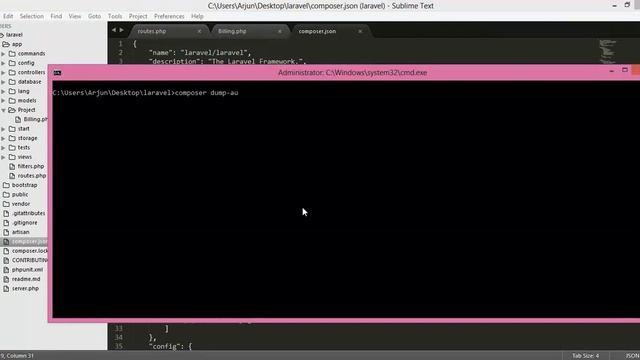Click line 35 "config" in the editor
This screenshot has height=360, width=640.
click(170, 346)
